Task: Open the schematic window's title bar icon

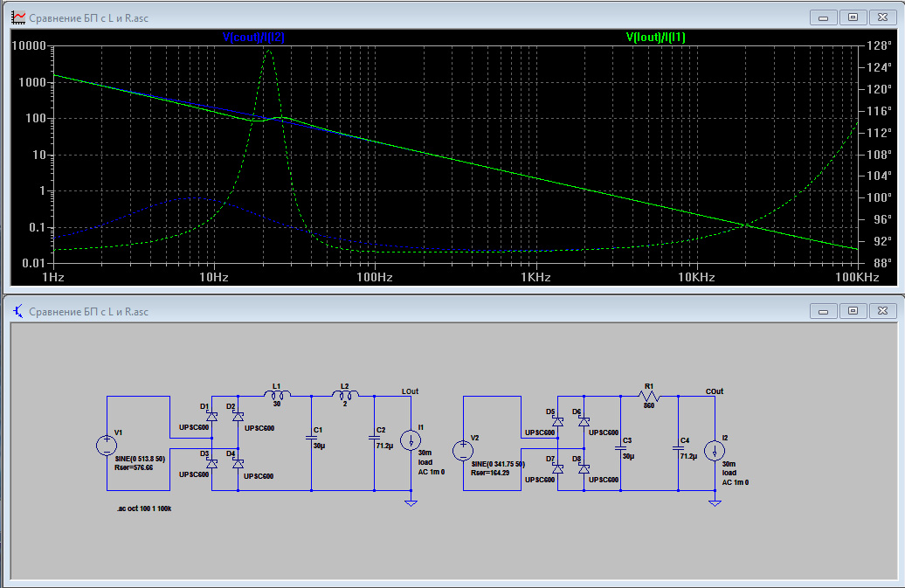Action: (x=17, y=311)
